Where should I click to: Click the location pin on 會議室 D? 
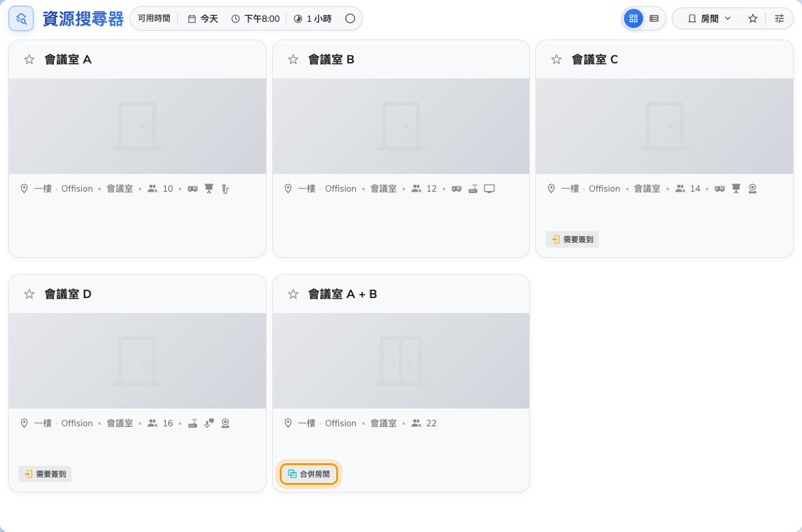pos(24,423)
